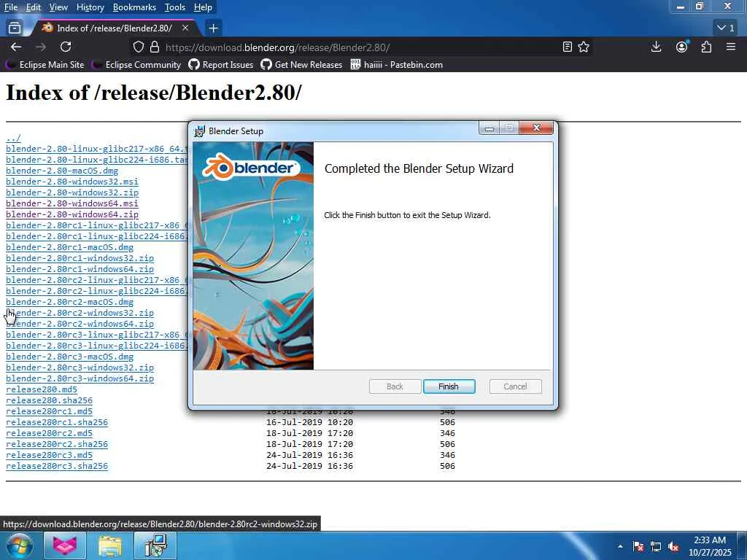This screenshot has height=560, width=747.
Task: Open the Firefox downloads panel
Action: click(656, 47)
